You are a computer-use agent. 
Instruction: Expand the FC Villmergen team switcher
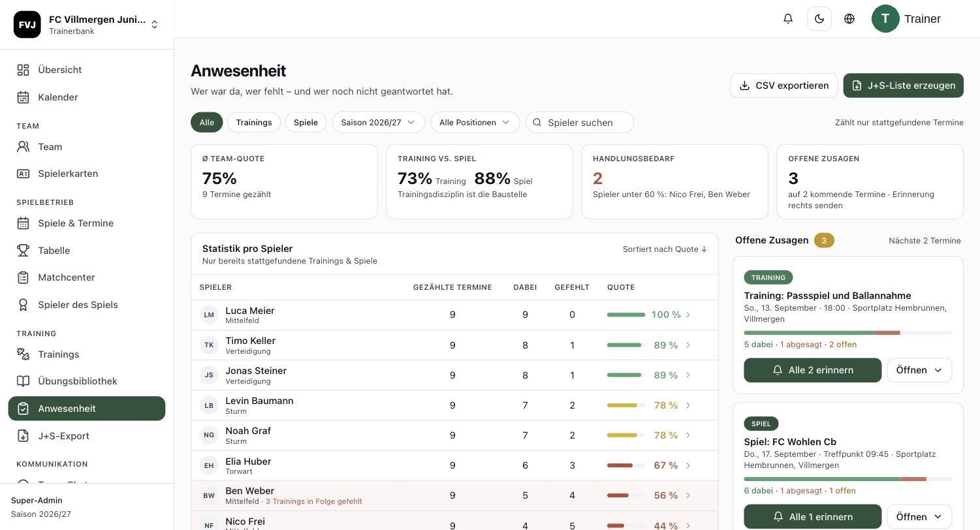pyautogui.click(x=155, y=25)
